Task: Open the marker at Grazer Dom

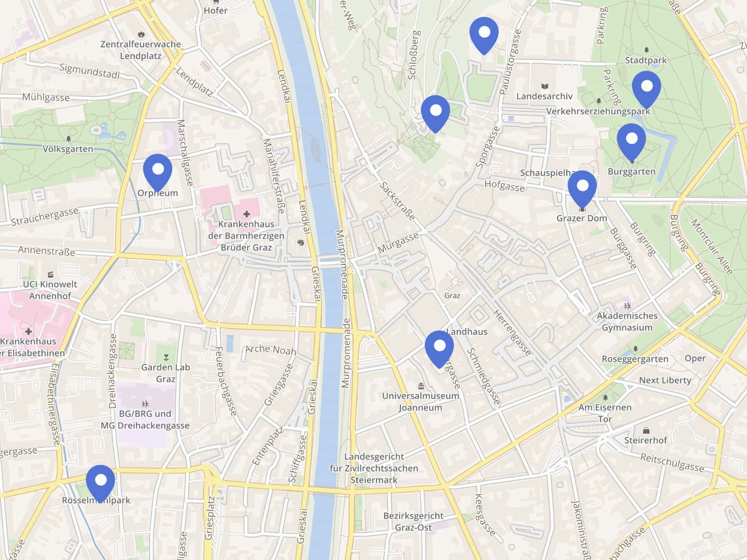Action: pyautogui.click(x=582, y=189)
